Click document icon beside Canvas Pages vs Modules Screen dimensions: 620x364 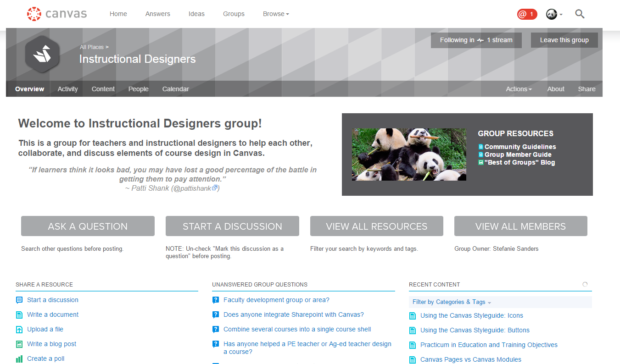pos(413,360)
